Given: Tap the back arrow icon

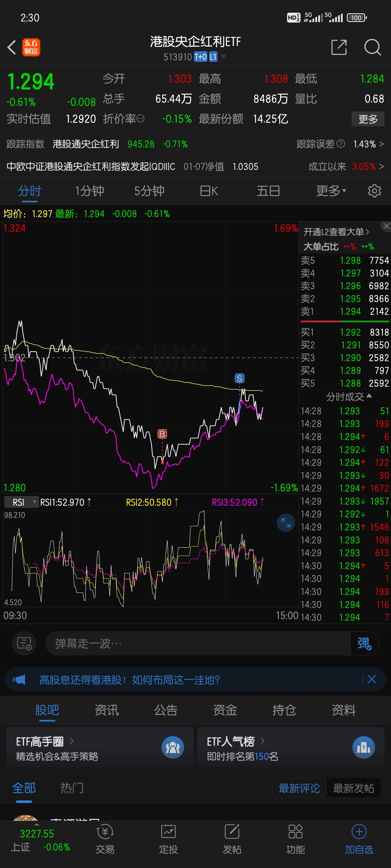Looking at the screenshot, I should (x=12, y=47).
